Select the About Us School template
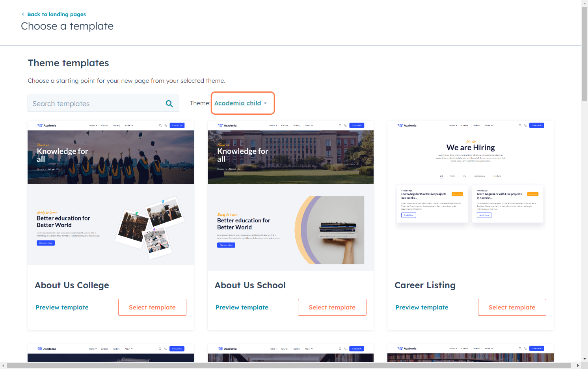Viewport: 588px width, 369px height. (332, 307)
